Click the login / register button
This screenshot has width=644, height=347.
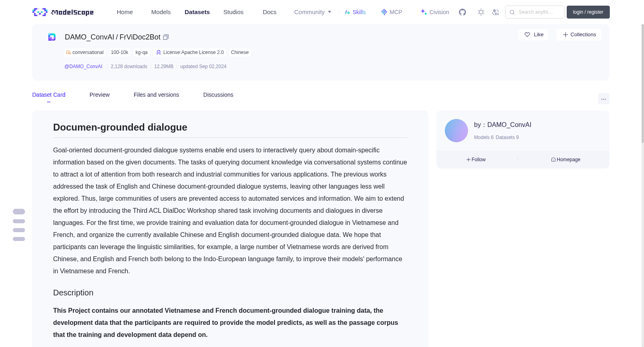click(x=588, y=12)
